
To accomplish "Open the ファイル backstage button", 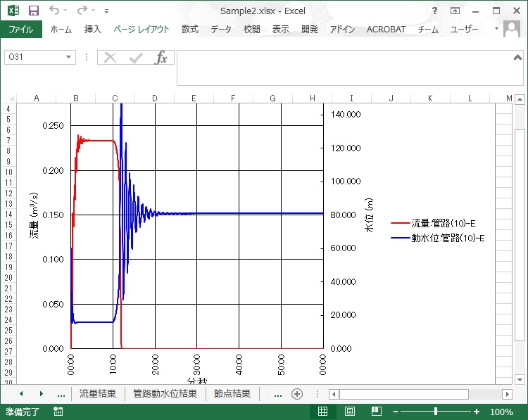I will point(21,30).
